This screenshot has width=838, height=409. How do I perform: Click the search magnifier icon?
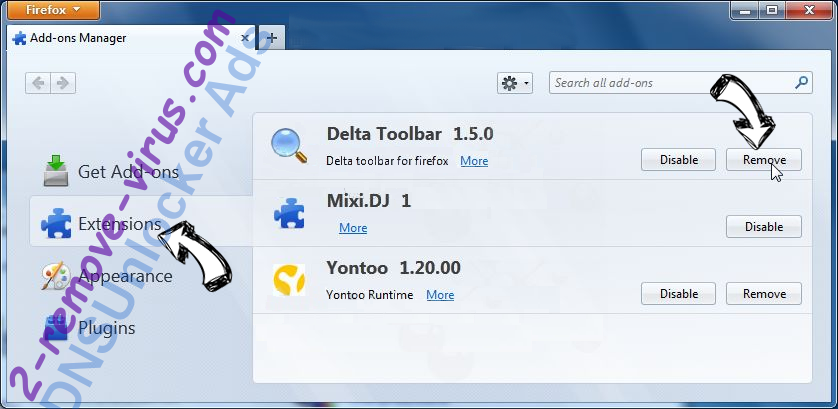click(801, 83)
